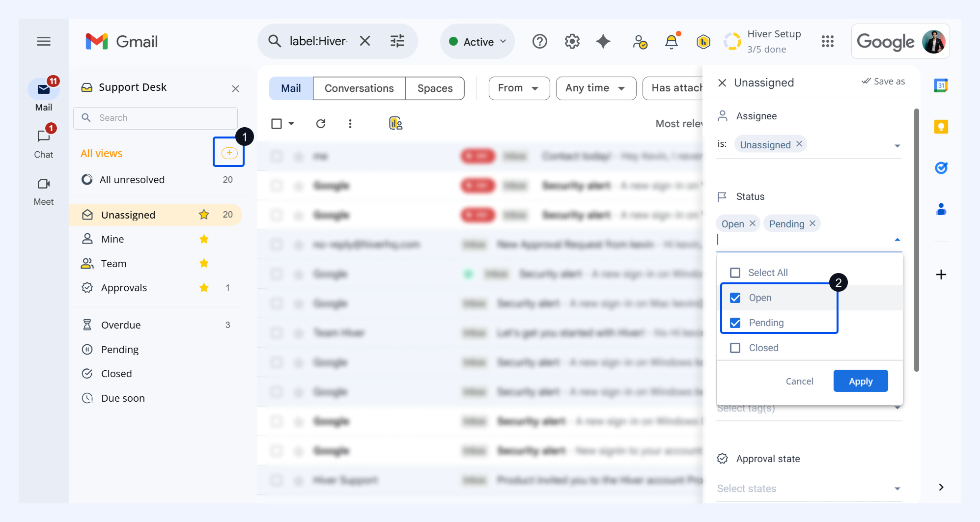980x522 pixels.
Task: Switch to the Mail tab
Action: pyautogui.click(x=291, y=88)
